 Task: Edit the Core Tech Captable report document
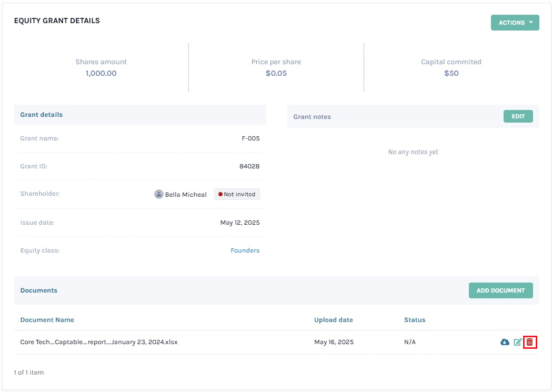pos(517,342)
